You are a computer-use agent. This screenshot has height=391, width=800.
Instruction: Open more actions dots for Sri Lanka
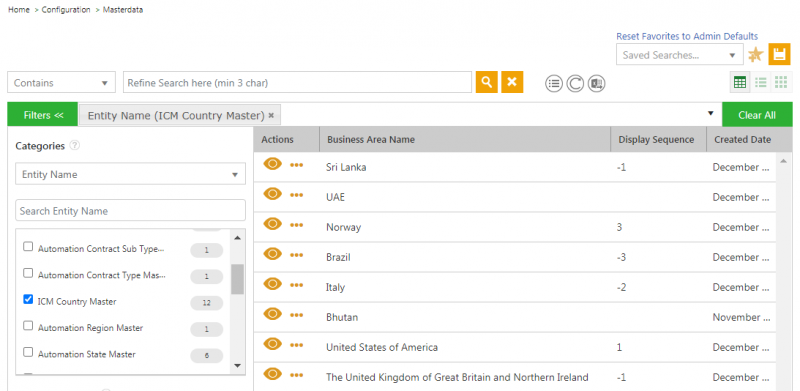296,165
